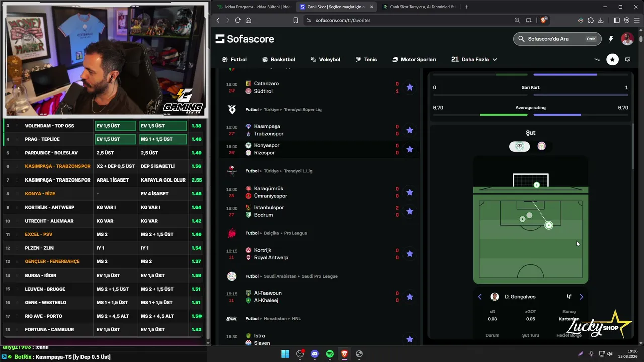Image resolution: width=644 pixels, height=362 pixels.
Task: Open the Belçika Pro League link
Action: [x=295, y=233]
